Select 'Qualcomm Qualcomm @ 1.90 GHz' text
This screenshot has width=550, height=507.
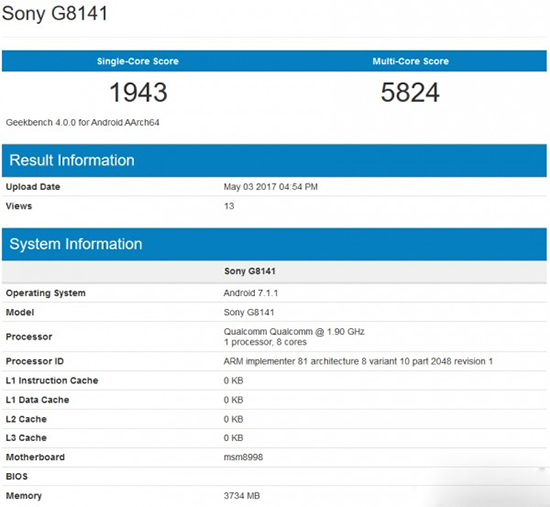coord(294,332)
